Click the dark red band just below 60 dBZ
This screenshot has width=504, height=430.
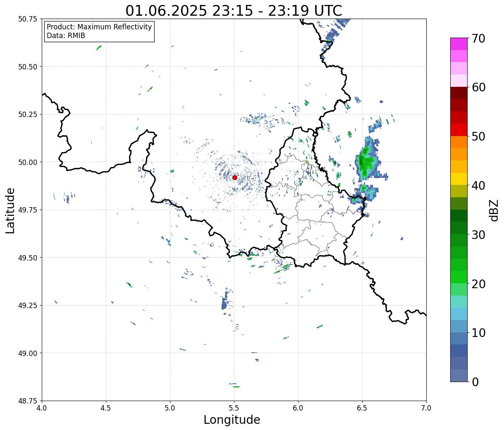coord(459,93)
